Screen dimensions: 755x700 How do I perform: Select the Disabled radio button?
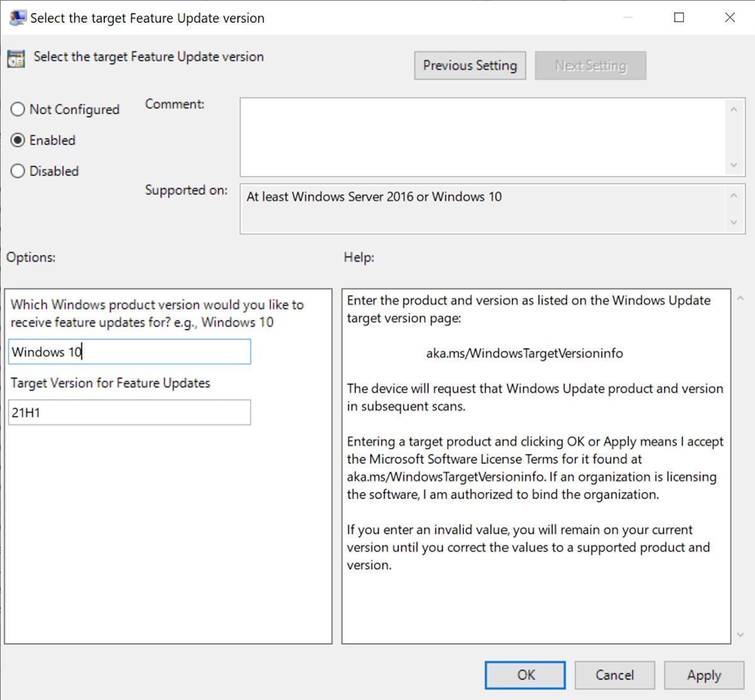coord(18,170)
